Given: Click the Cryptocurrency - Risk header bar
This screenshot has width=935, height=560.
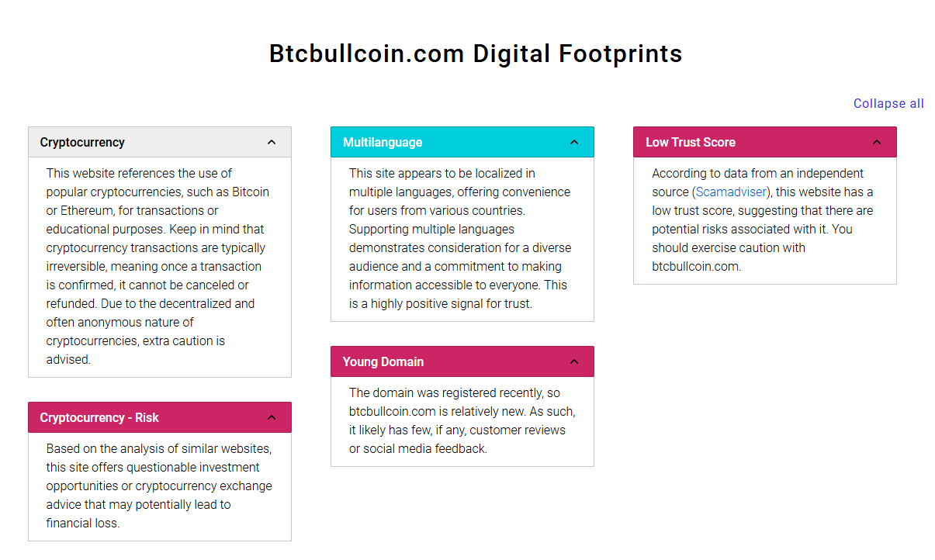Looking at the screenshot, I should click(x=160, y=417).
